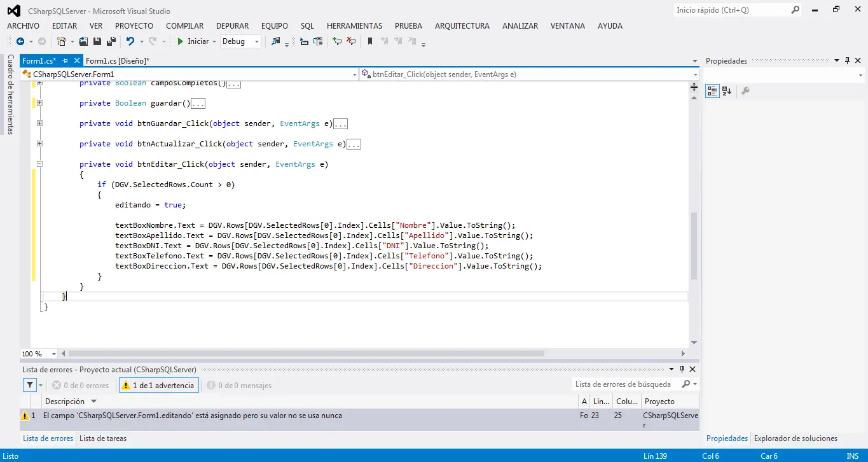868x462 pixels.
Task: Open the HERRAMIENTAS menu
Action: [354, 26]
